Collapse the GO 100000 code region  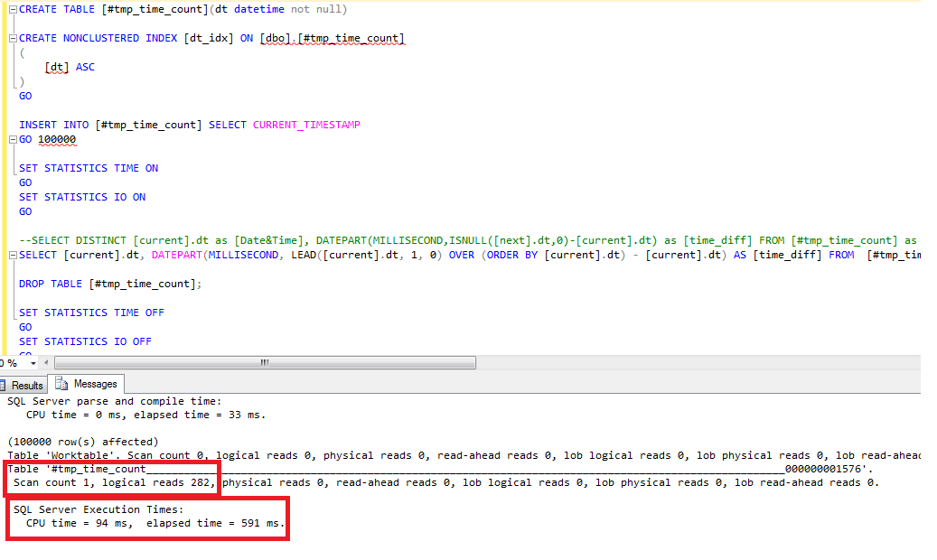click(12, 140)
